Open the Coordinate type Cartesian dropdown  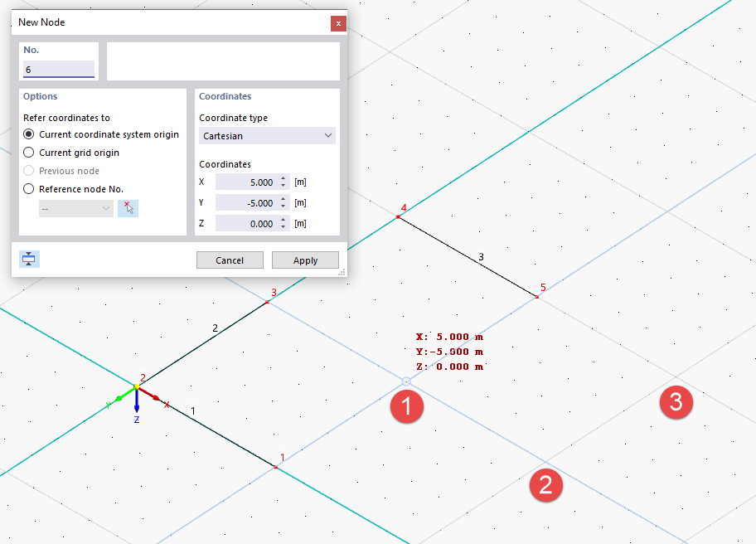[267, 135]
